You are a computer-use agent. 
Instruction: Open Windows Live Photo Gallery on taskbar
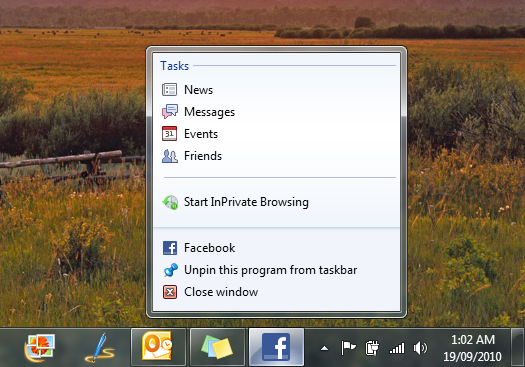coord(40,348)
